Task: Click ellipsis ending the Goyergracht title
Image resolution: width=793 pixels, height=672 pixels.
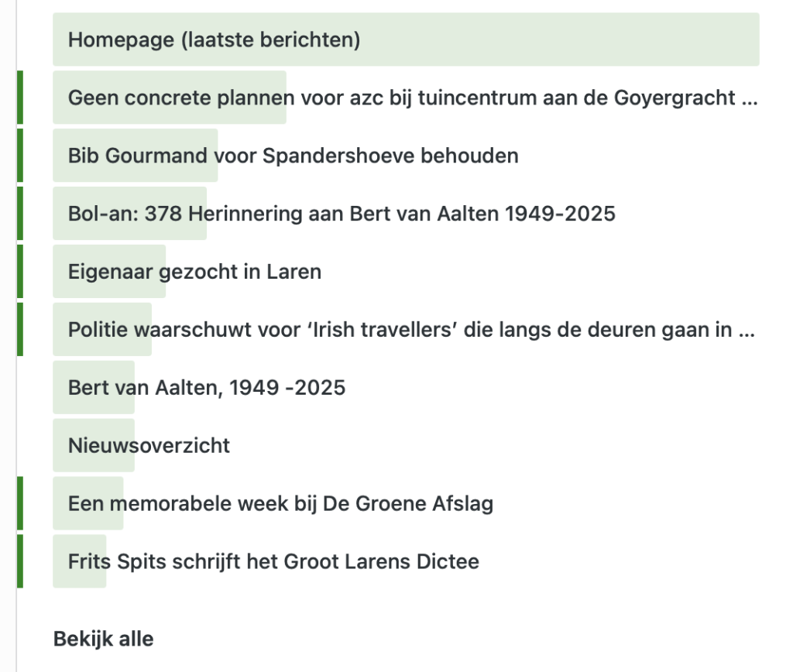Action: (750, 101)
